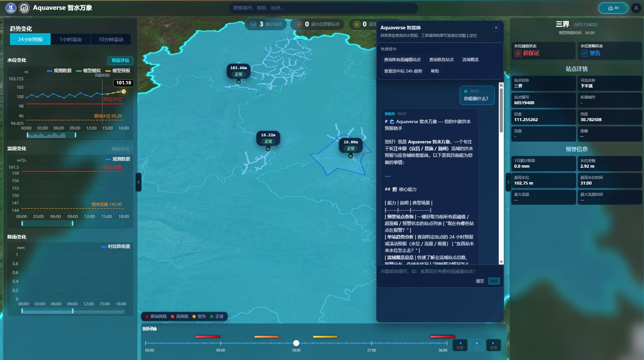This screenshot has height=360, width=644.
Task: Toggle the 观测数据 series in flow chart legend
Action: pyautogui.click(x=118, y=159)
